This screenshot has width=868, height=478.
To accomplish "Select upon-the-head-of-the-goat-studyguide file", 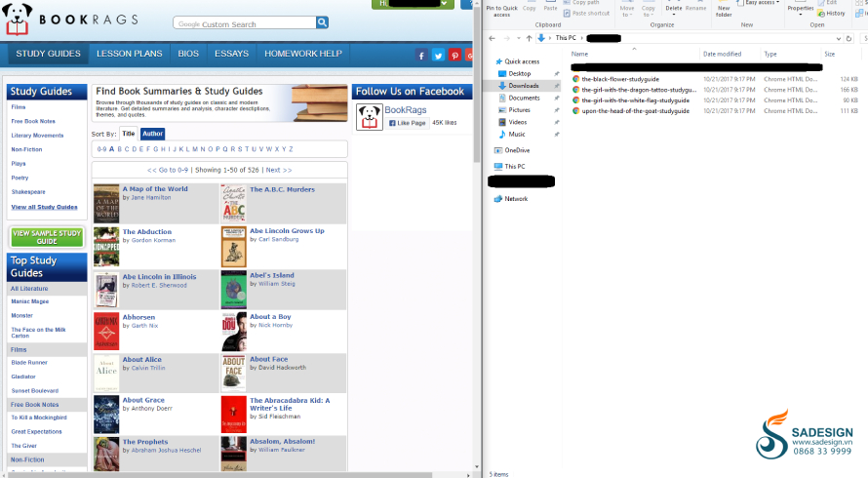I will coord(636,111).
